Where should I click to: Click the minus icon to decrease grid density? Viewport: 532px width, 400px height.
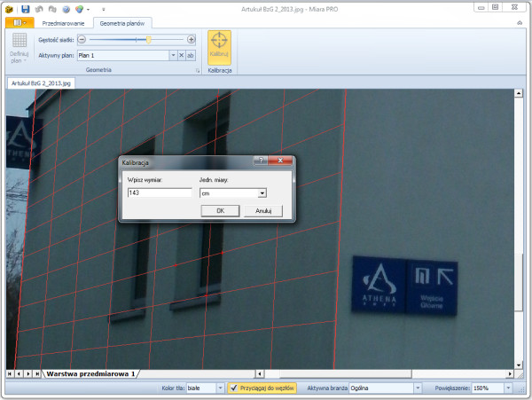(82, 39)
